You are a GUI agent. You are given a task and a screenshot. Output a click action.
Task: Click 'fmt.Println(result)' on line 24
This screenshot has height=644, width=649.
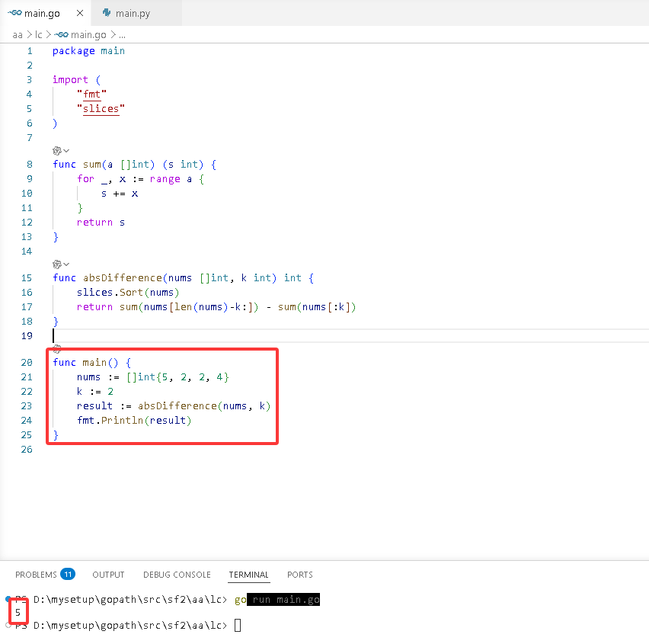tap(134, 421)
